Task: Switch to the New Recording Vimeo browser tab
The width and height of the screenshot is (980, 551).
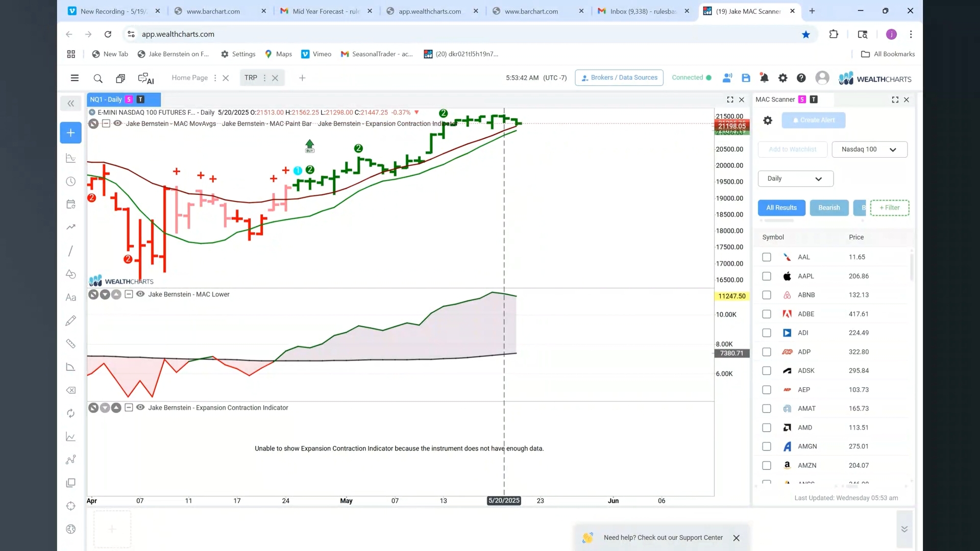Action: click(114, 11)
